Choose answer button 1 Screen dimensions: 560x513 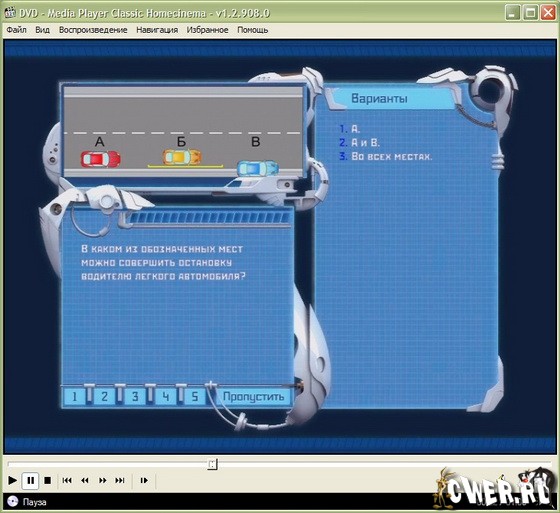pyautogui.click(x=74, y=397)
